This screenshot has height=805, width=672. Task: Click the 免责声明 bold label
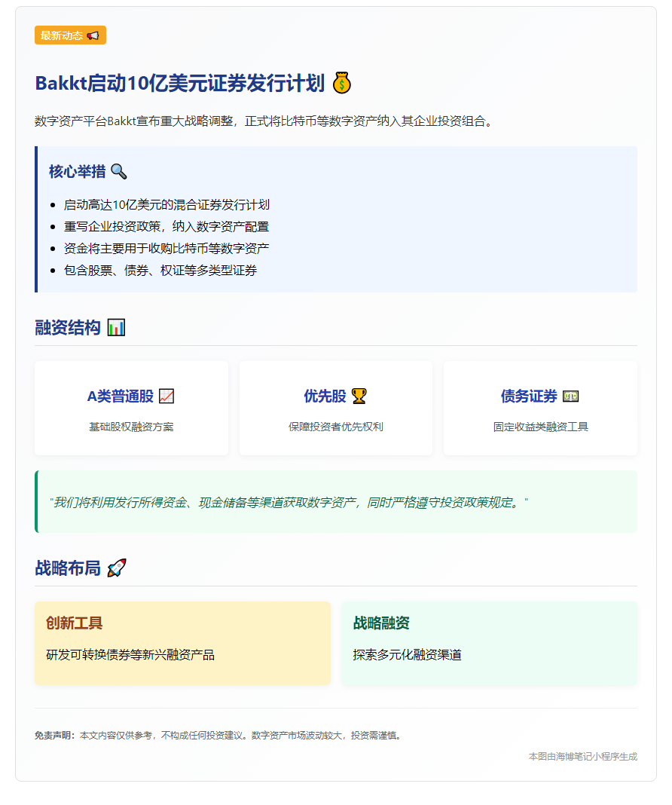54,735
